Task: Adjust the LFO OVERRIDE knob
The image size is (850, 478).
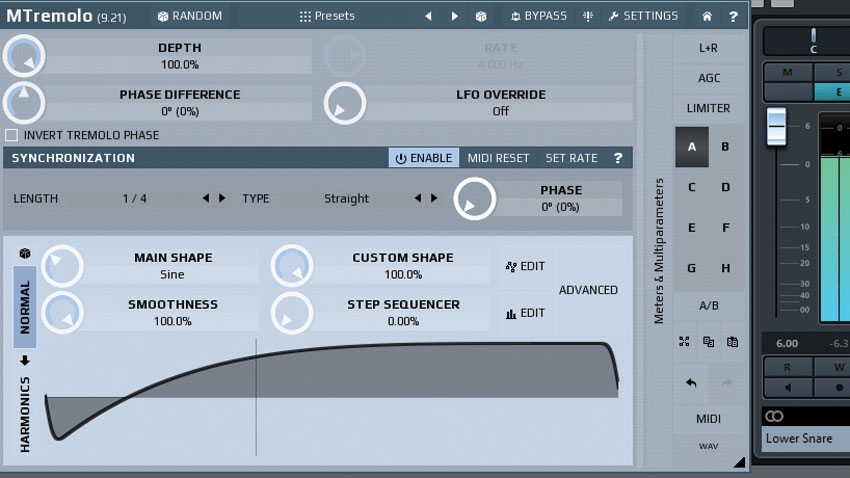Action: point(345,102)
